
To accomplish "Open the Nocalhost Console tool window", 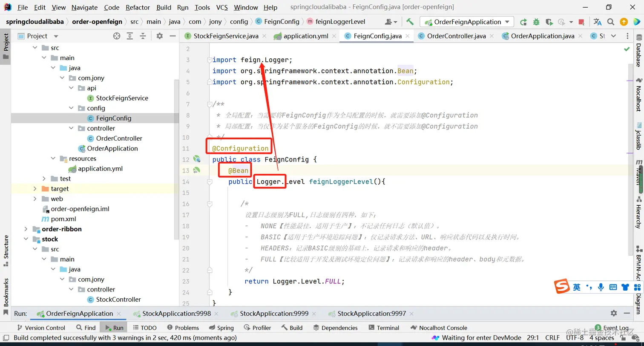I will coord(439,328).
